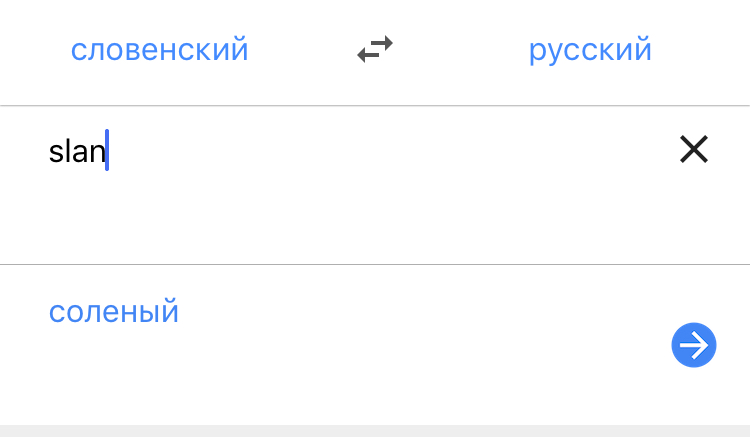
Task: Go to details with the right-arrow circle
Action: [x=693, y=345]
